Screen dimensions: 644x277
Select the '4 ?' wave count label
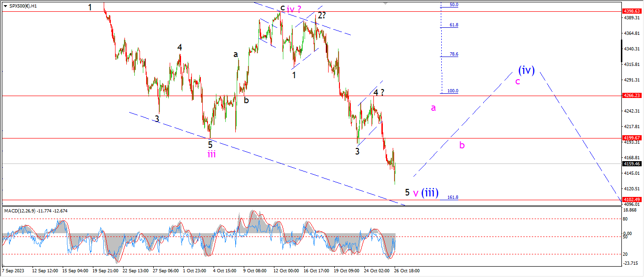[379, 93]
